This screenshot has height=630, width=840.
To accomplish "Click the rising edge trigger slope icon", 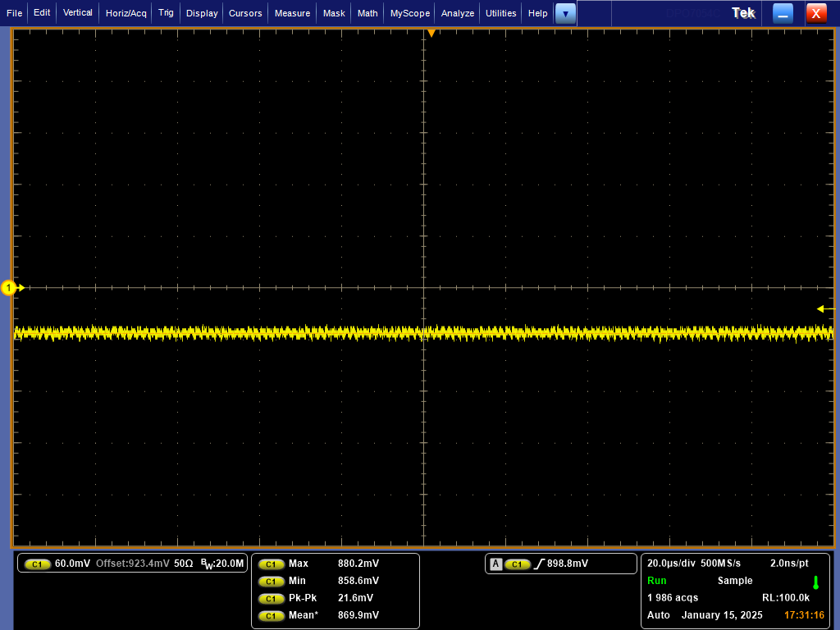I will tap(539, 564).
